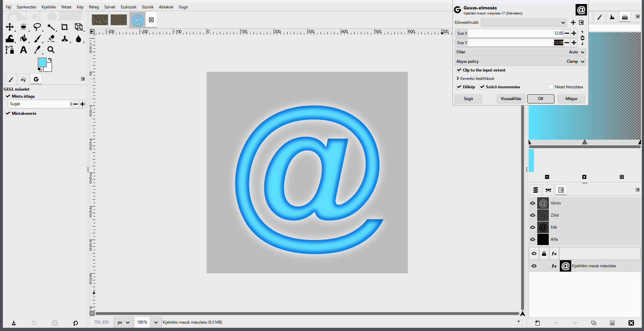The height and width of the screenshot is (331, 644).
Task: Open the Színek menu
Action: point(110,7)
